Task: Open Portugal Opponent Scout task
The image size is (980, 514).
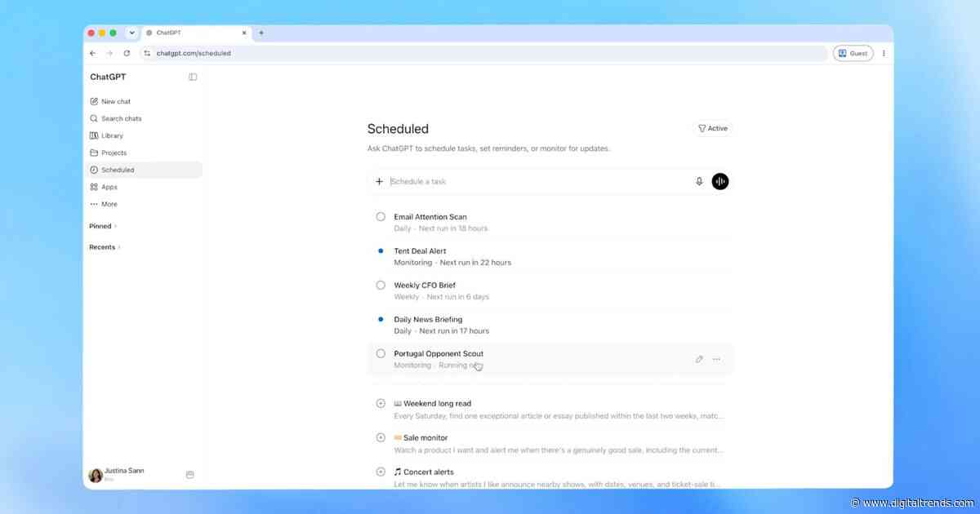Action: [550, 360]
